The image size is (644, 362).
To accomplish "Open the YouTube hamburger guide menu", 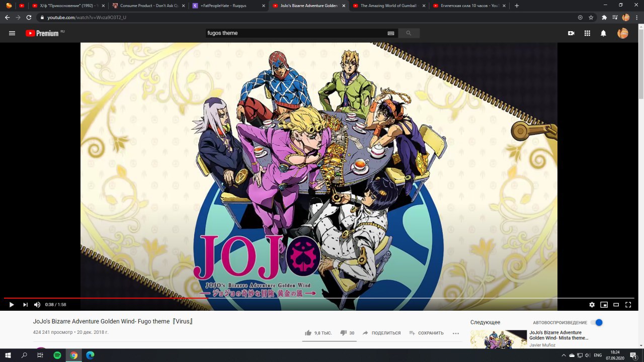I will coord(12,33).
